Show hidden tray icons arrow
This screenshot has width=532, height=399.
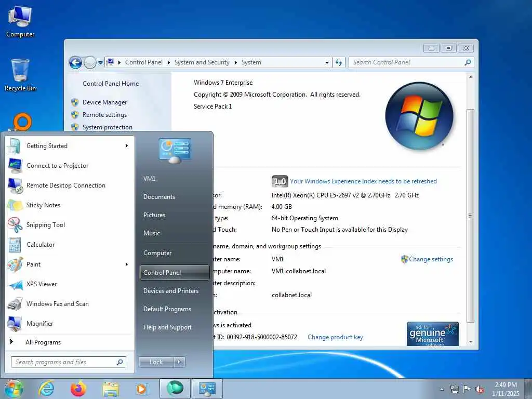coord(442,390)
